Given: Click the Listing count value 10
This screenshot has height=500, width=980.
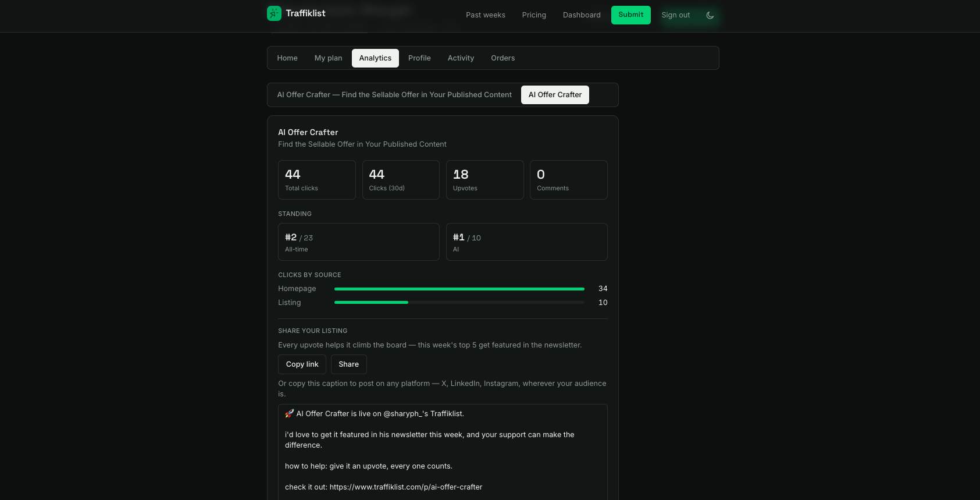Looking at the screenshot, I should (x=603, y=303).
